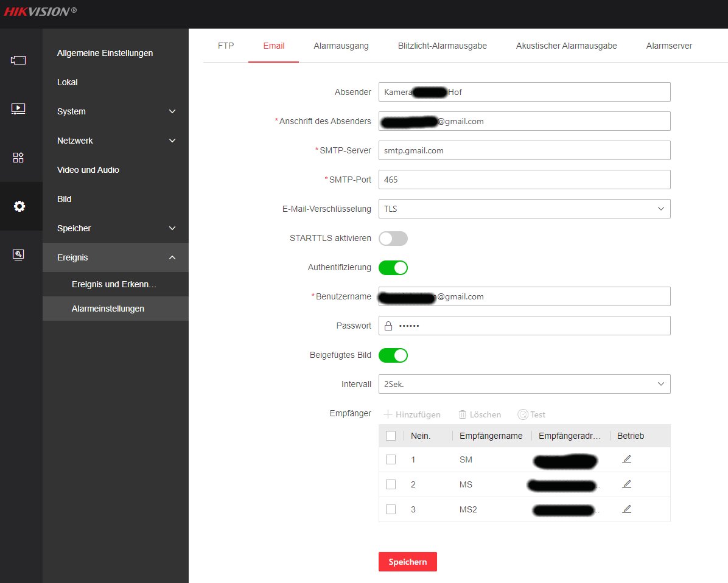Click the Empfängername column header

pos(491,436)
